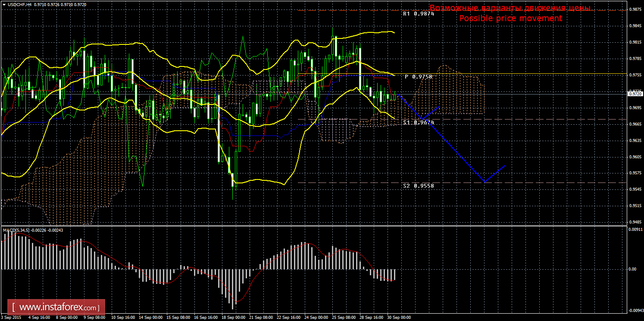
Task: Click the MACD scale value -0.00943
Action: pyautogui.click(x=635, y=310)
